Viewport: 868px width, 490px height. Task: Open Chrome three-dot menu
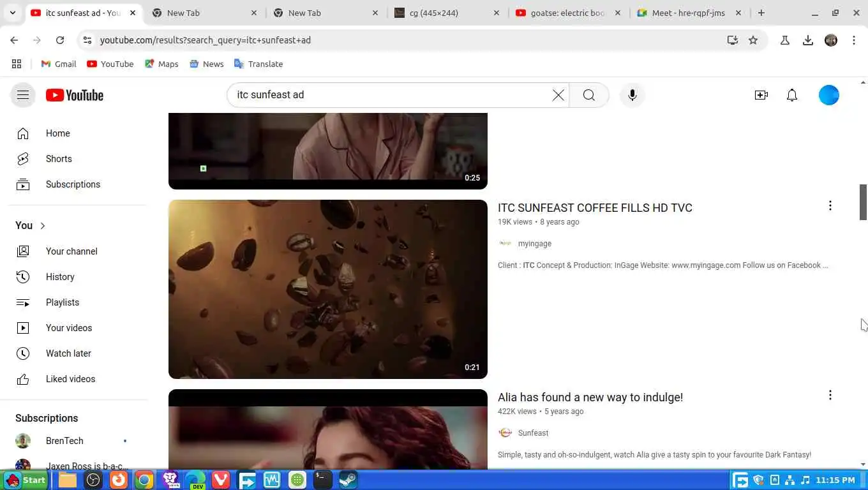[x=854, y=40]
